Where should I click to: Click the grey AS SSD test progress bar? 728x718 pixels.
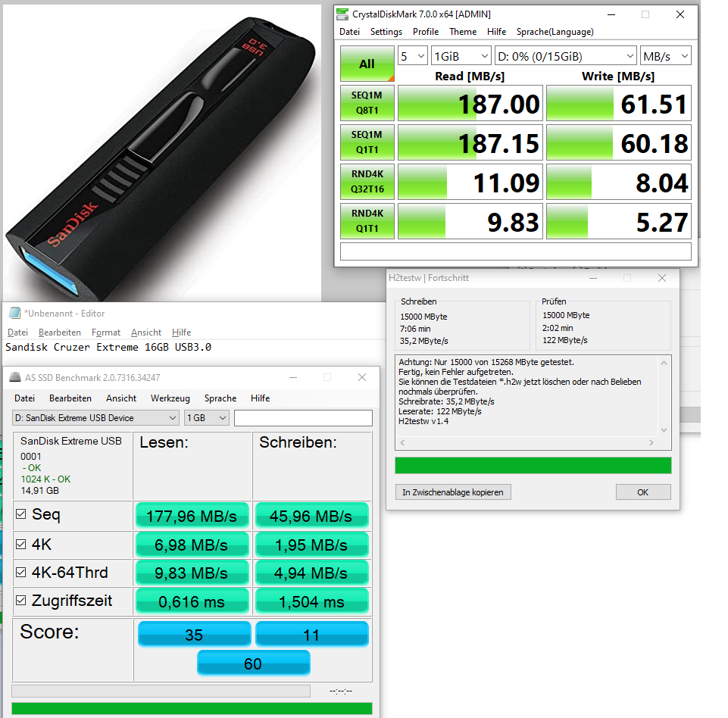(161, 691)
